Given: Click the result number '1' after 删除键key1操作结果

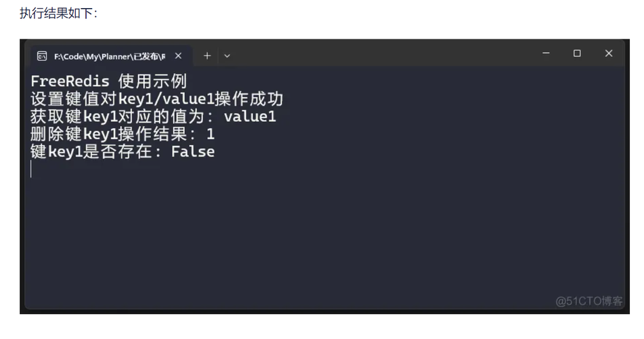Looking at the screenshot, I should [x=211, y=134].
